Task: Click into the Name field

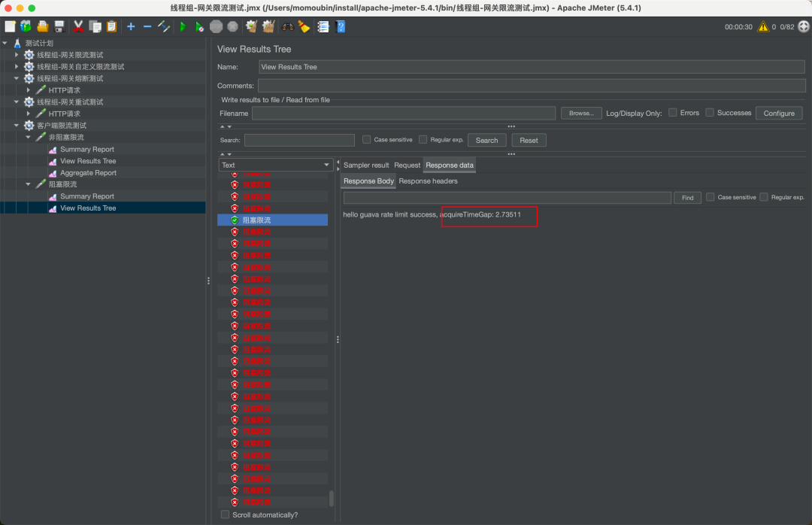Action: (x=532, y=67)
